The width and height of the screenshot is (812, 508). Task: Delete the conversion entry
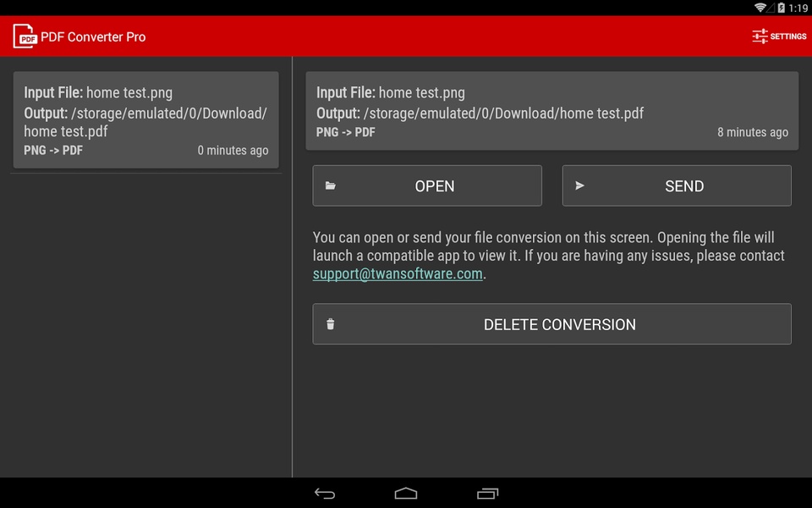(552, 324)
